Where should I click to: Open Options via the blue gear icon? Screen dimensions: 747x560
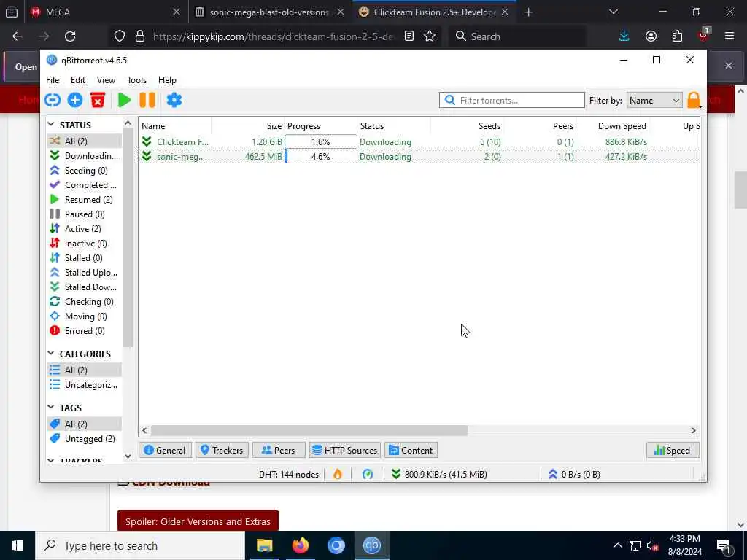tap(174, 100)
